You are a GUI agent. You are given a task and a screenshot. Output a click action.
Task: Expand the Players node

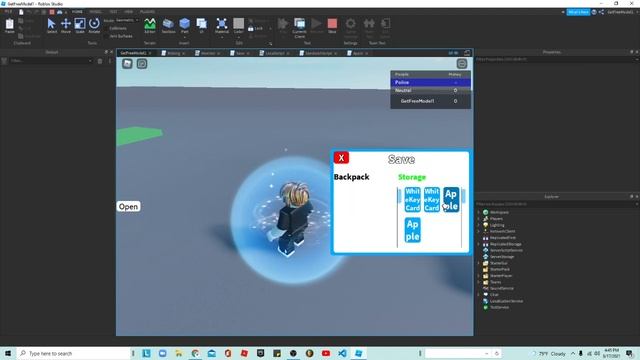click(x=479, y=219)
